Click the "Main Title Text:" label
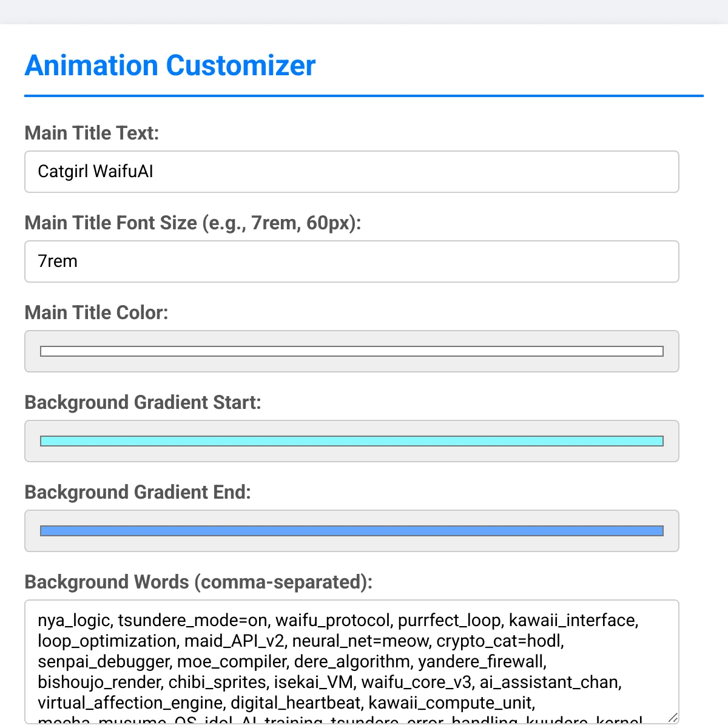Image resolution: width=728 pixels, height=728 pixels. (x=92, y=133)
